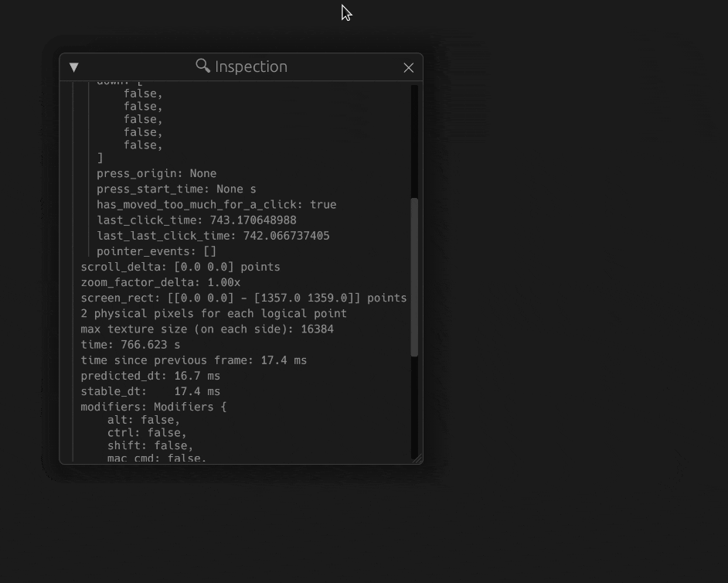
Task: Click the vertical scrollbar handle in the Inspection window
Action: tap(414, 278)
